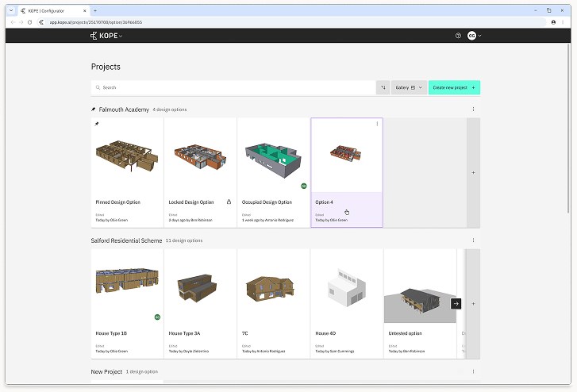Click the Projects page heading

(106, 67)
